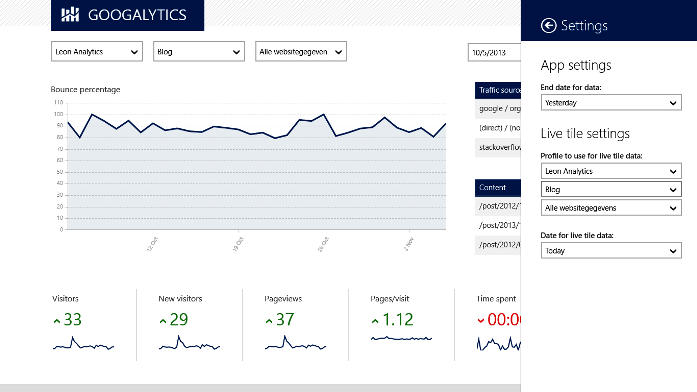Select the Traffic sources table header
The width and height of the screenshot is (697, 392).
(498, 90)
